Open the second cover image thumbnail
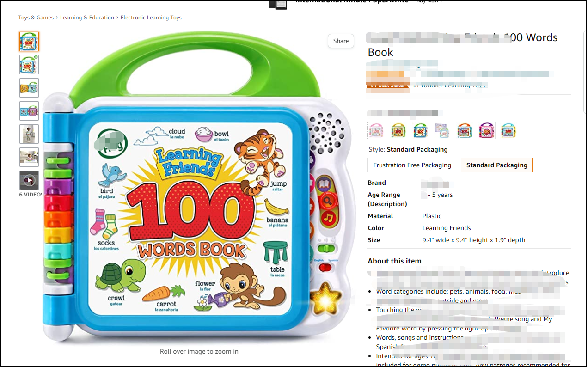The width and height of the screenshot is (588, 367). [29, 65]
